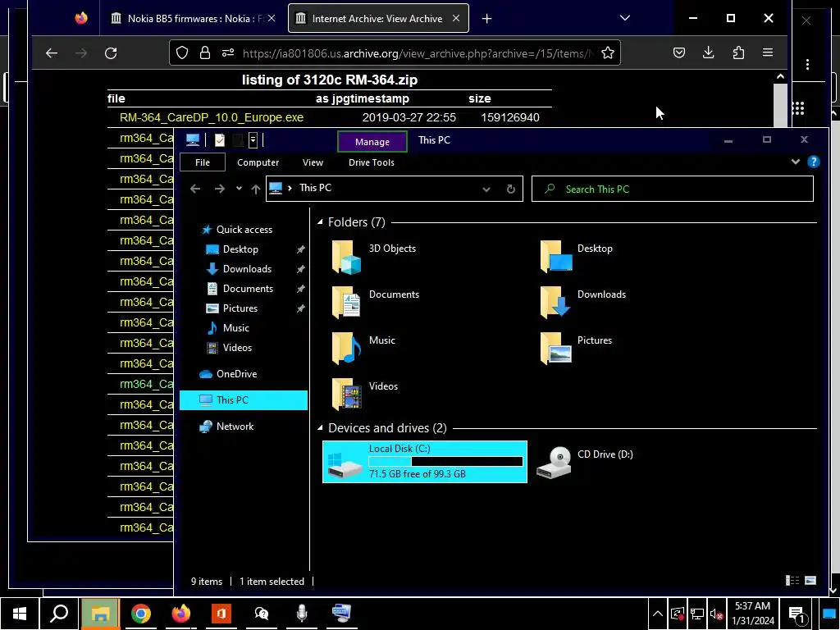840x630 pixels.
Task: Open muted volume tray icon
Action: (716, 614)
